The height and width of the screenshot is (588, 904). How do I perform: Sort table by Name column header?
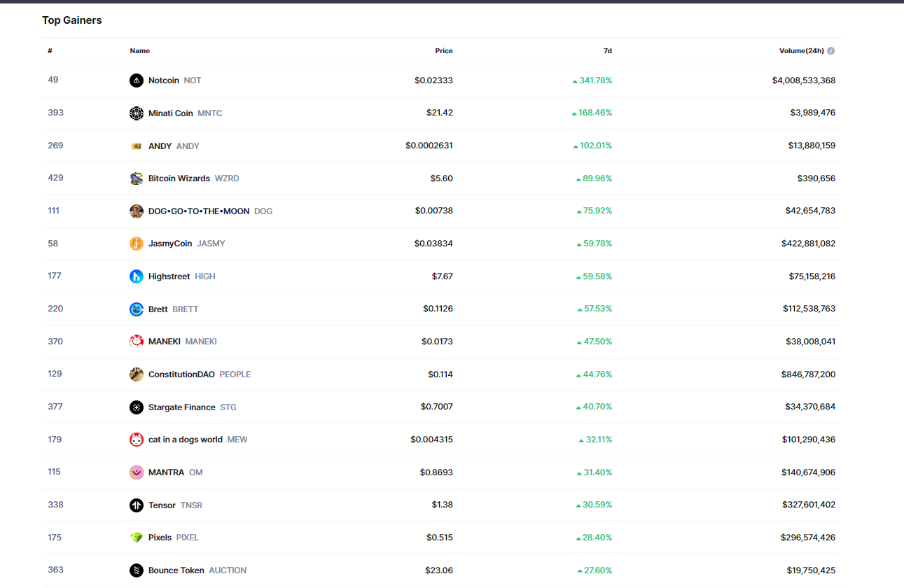tap(139, 51)
